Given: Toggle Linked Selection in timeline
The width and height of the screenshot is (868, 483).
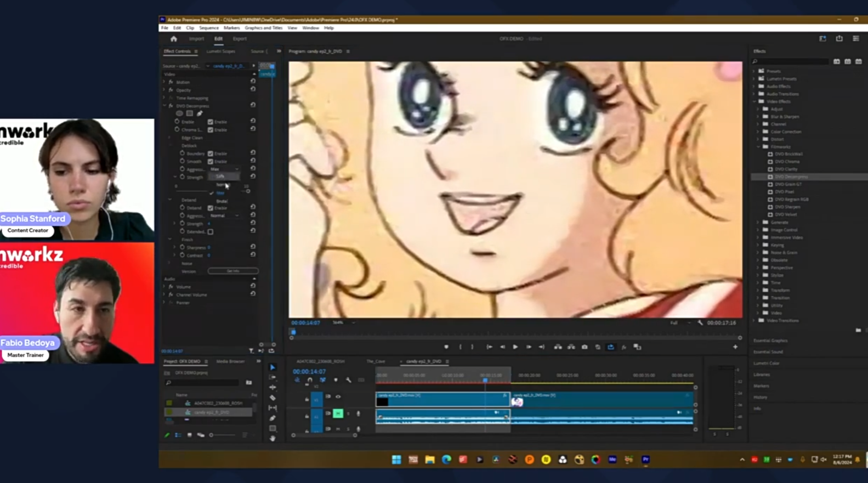Looking at the screenshot, I should click(x=322, y=380).
